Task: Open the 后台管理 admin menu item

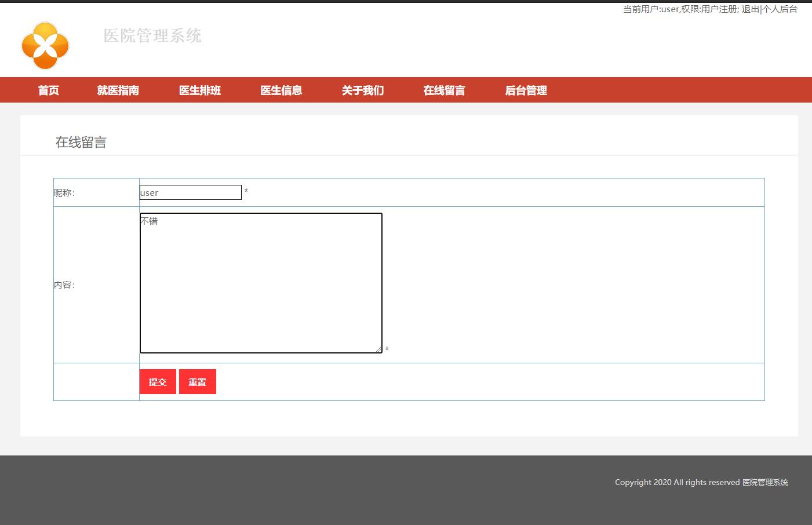Action: (525, 90)
